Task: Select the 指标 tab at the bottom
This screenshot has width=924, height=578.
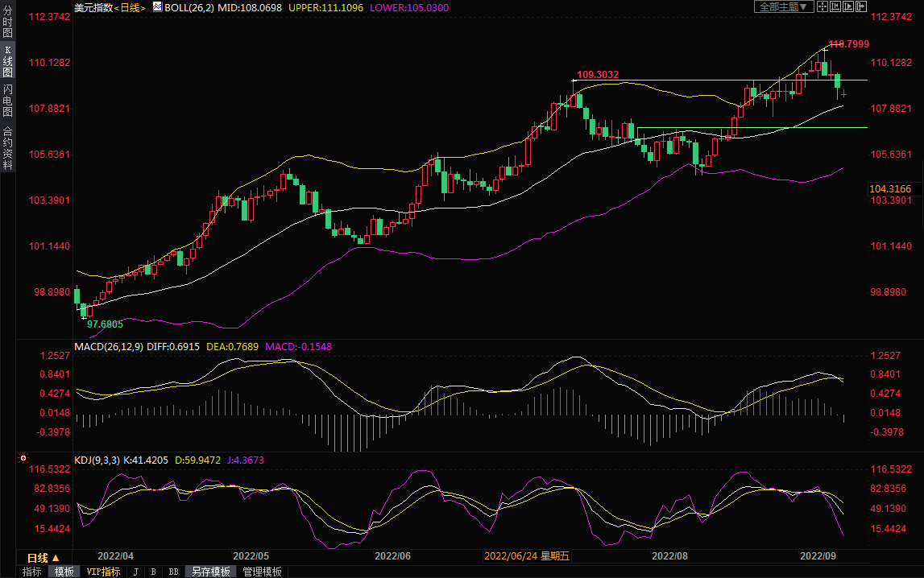Action: point(32,572)
